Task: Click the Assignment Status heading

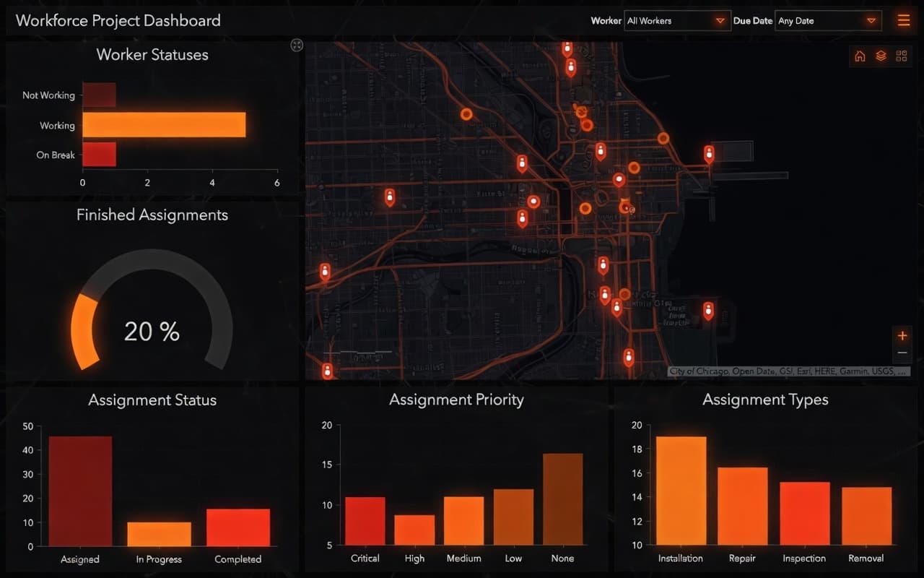Action: point(152,400)
